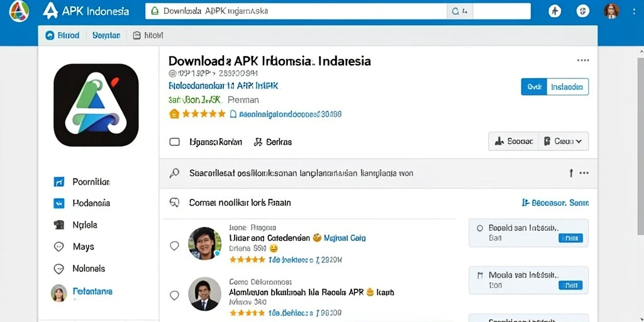Screen dimensions: 644x322
Task: Open the Becoasor. Senin sort link
Action: click(x=555, y=203)
